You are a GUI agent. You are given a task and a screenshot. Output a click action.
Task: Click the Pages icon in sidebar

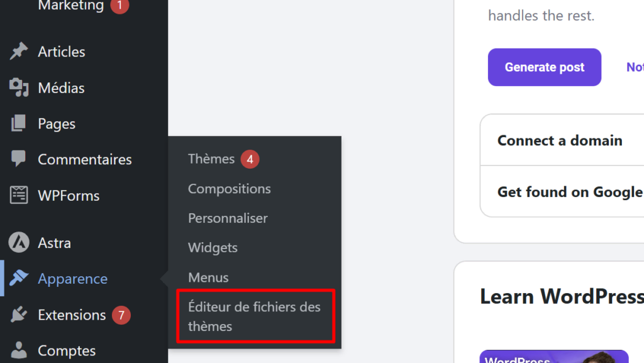coord(19,124)
